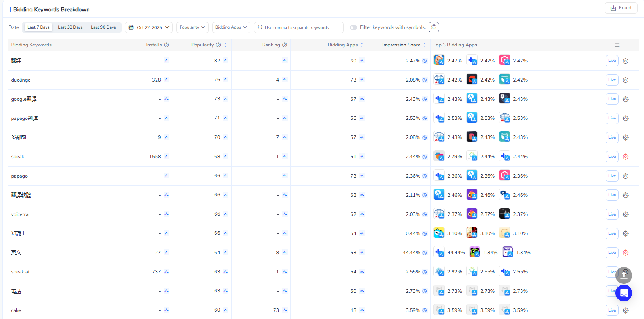The height and width of the screenshot is (319, 644).
Task: Click the Export button
Action: point(621,8)
